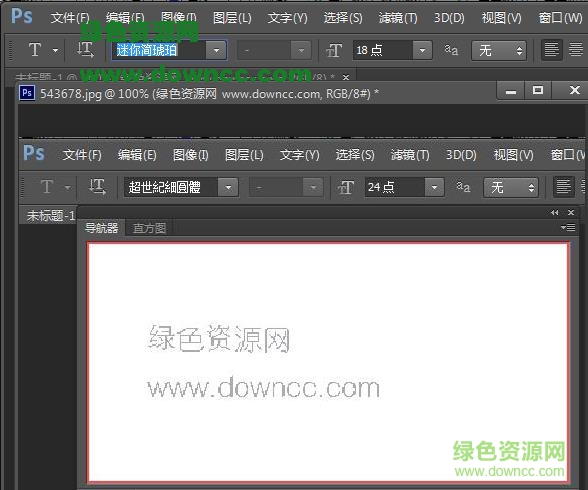Toggle text orientation in inner options bar
Image resolution: width=588 pixels, height=490 pixels.
97,186
